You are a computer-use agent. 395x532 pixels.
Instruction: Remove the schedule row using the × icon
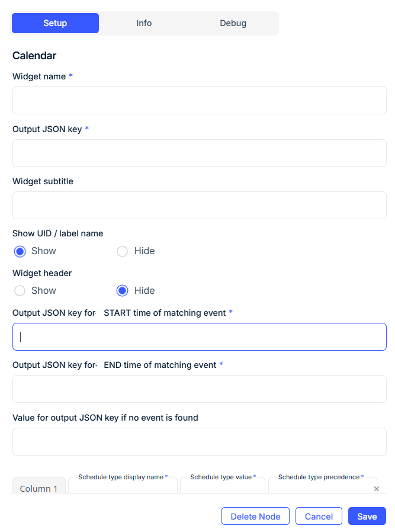376,488
